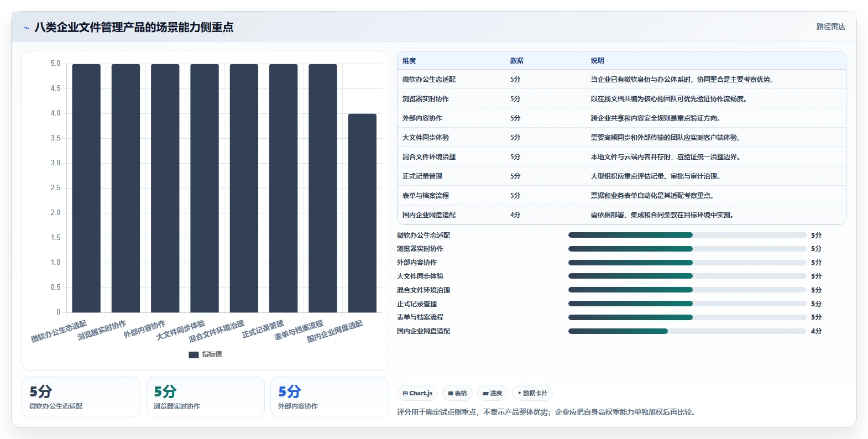Select the 混合文件环境治理 cell in the table

pos(429,157)
